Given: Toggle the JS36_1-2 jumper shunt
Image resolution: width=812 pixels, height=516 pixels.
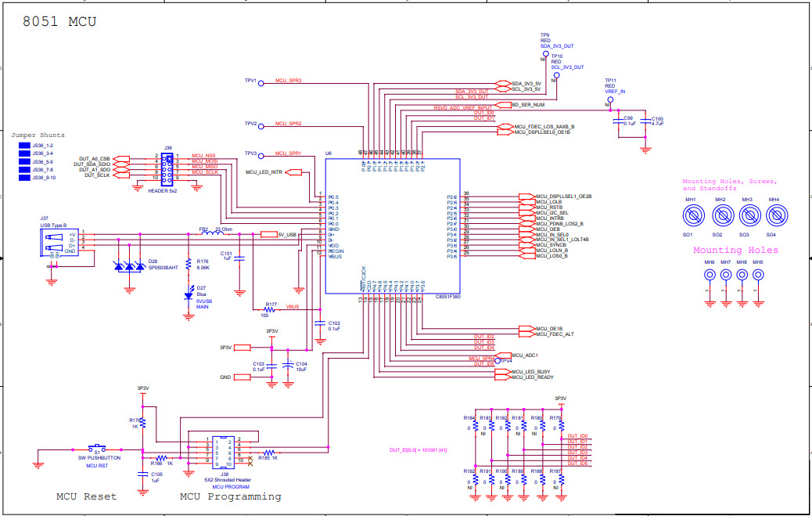Looking at the screenshot, I should pos(24,145).
